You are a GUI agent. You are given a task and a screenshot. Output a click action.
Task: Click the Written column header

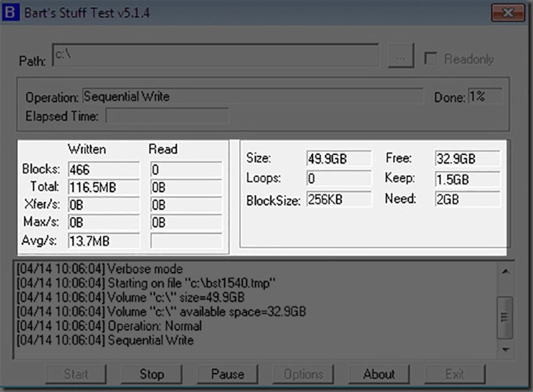pos(87,149)
